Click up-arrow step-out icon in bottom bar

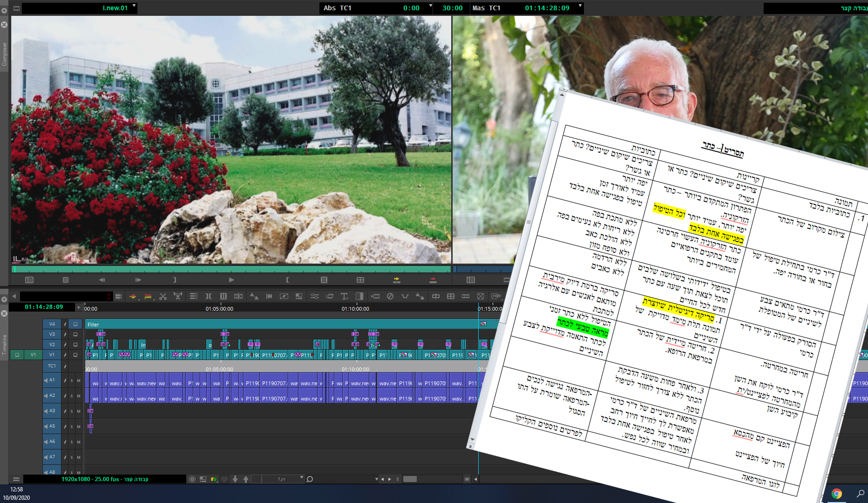click(x=246, y=479)
